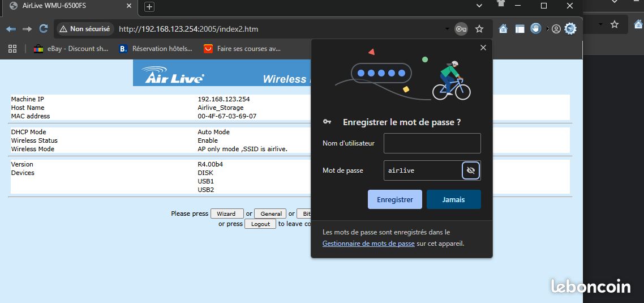Open the Non sécurisé site info badge

(x=85, y=29)
